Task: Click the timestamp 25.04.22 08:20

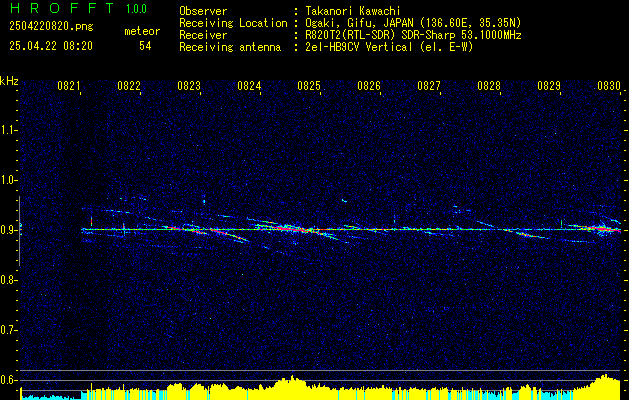Action: pos(51,46)
